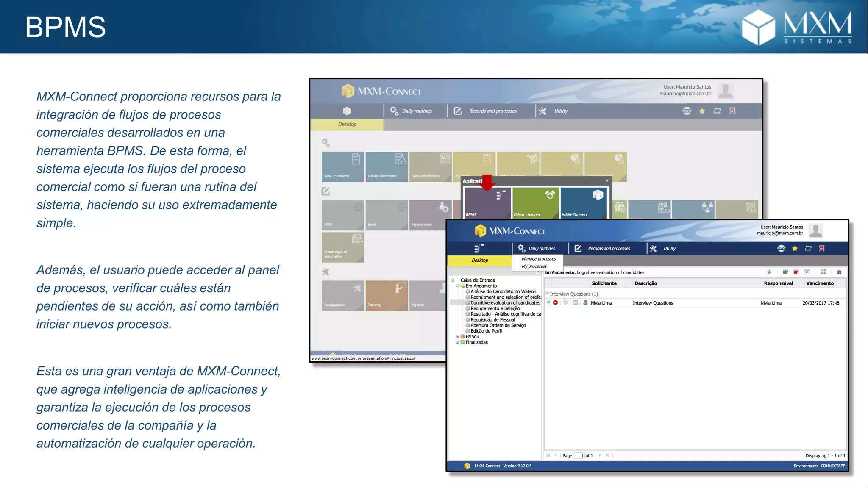Select Abertura Ordem de Serviço in the tree
Viewport: 868px width, 488px height.
tap(498, 325)
